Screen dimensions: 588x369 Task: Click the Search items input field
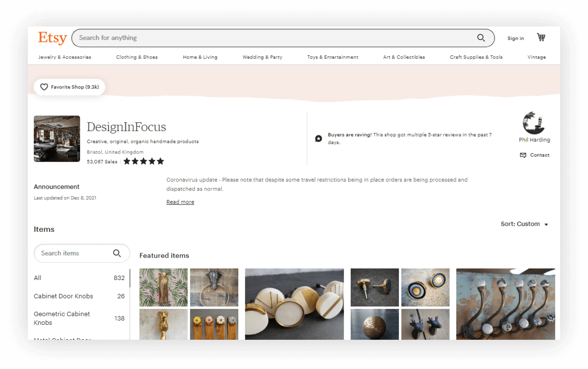pos(70,253)
